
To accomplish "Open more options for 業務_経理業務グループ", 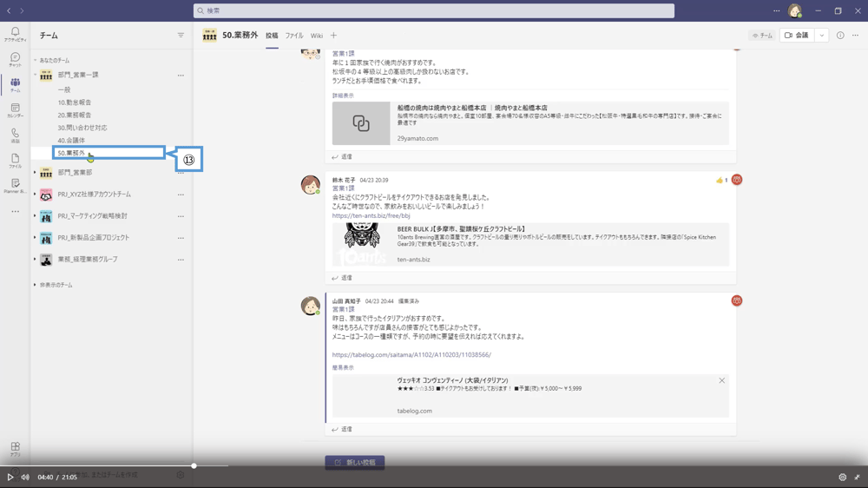I will [181, 260].
